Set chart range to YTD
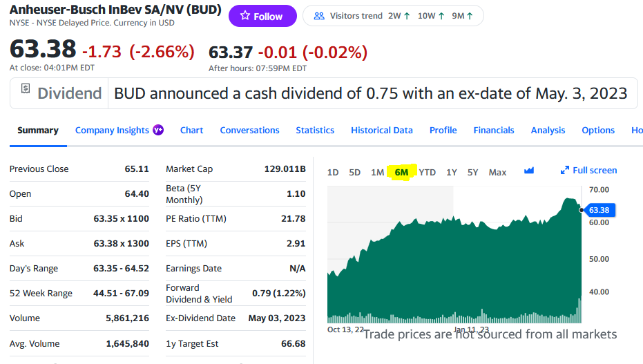The image size is (643, 364). pos(428,172)
